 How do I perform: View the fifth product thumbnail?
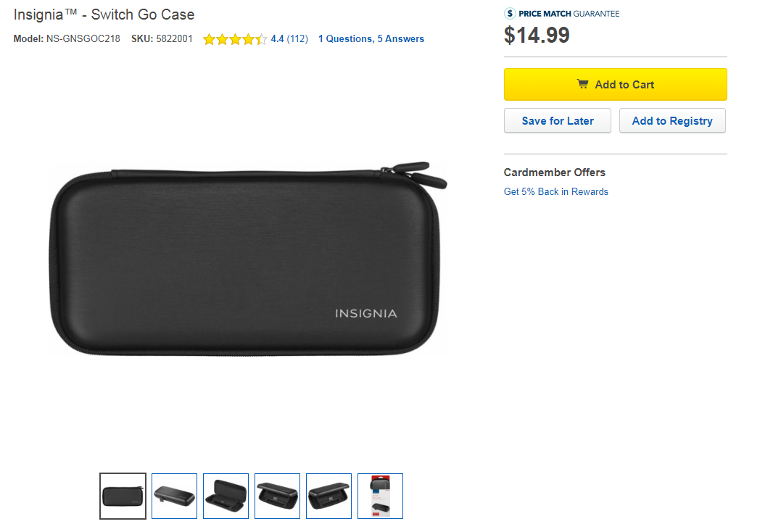click(328, 496)
